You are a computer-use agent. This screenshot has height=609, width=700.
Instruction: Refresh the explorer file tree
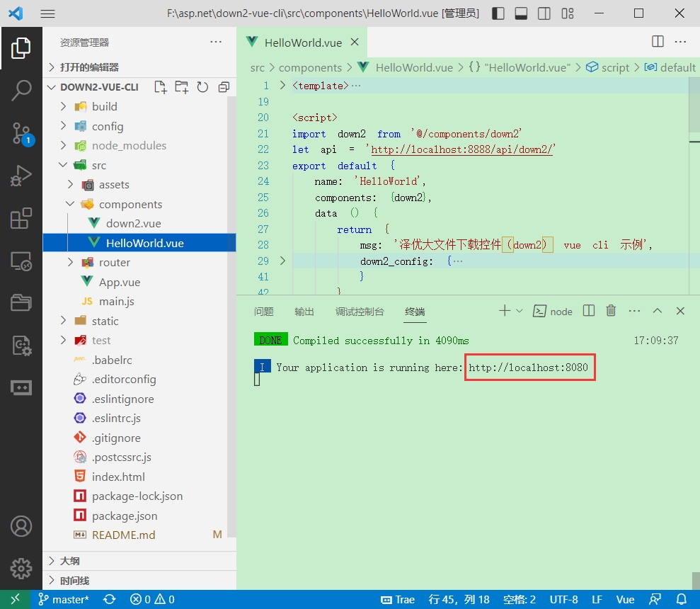click(x=202, y=87)
